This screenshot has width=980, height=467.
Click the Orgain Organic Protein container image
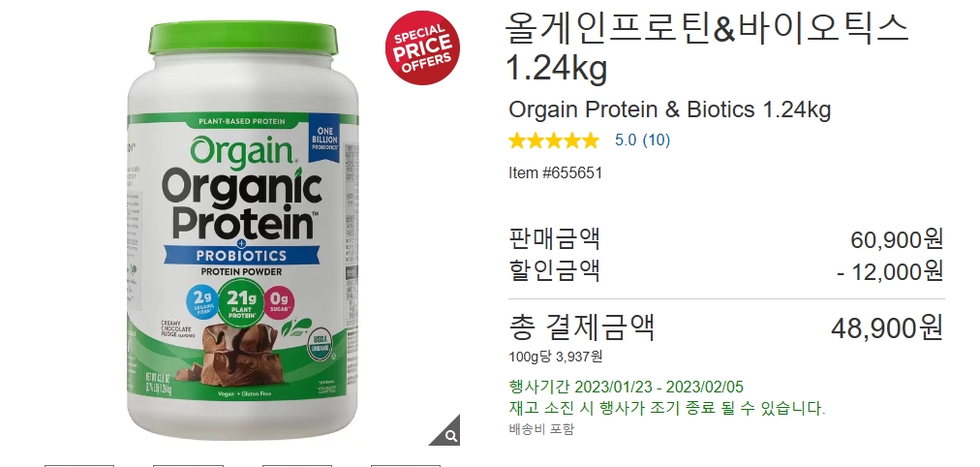[242, 231]
